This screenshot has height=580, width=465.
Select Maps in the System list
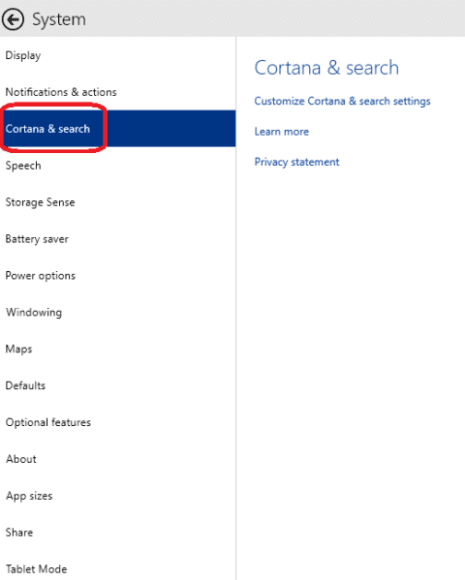[118, 349]
